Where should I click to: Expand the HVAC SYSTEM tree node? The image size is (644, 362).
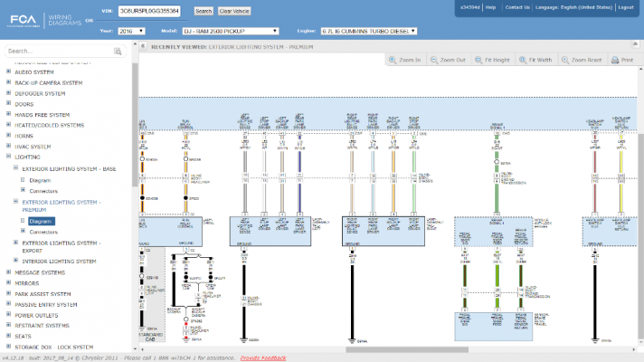pos(8,146)
